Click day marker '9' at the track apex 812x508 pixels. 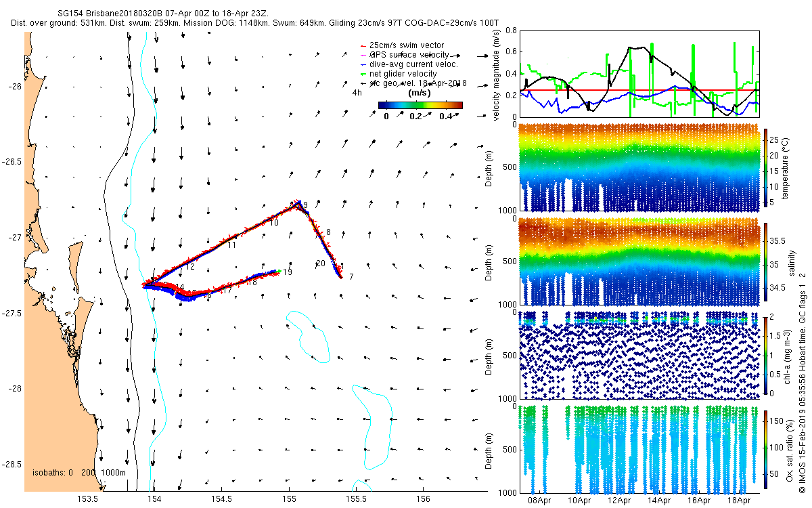click(305, 205)
